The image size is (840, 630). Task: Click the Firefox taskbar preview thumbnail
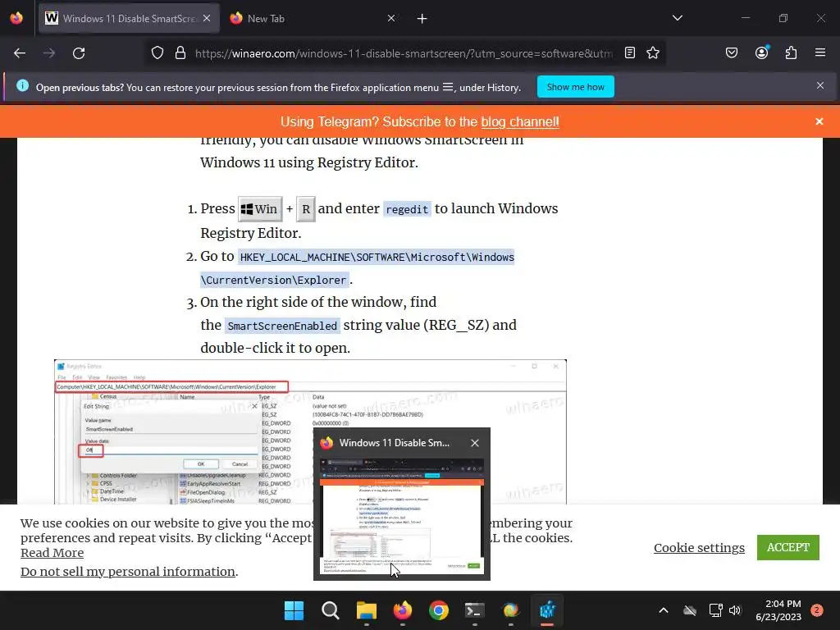pyautogui.click(x=402, y=517)
